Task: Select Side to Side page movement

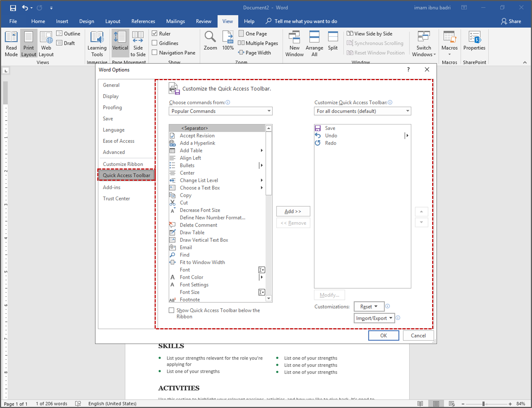Action: point(138,44)
